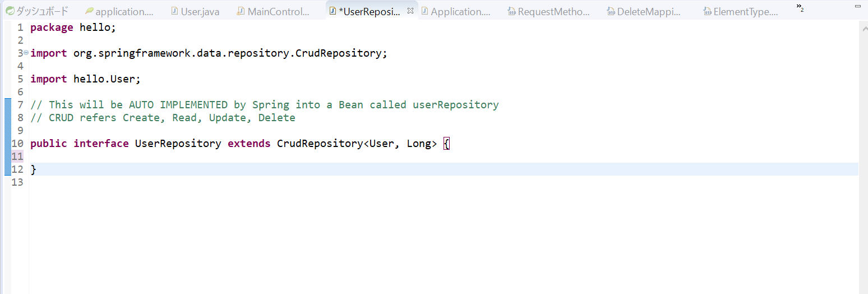
Task: Open the MainControl editor tab
Action: coord(278,12)
